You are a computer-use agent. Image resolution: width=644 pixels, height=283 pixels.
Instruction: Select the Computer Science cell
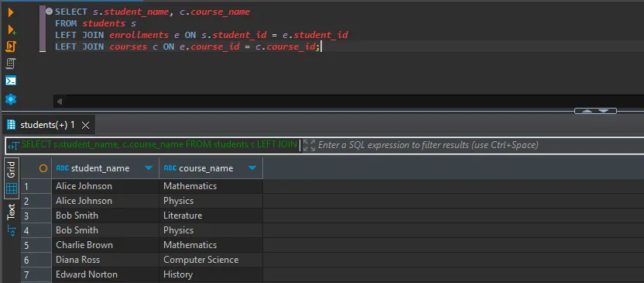[x=211, y=260]
